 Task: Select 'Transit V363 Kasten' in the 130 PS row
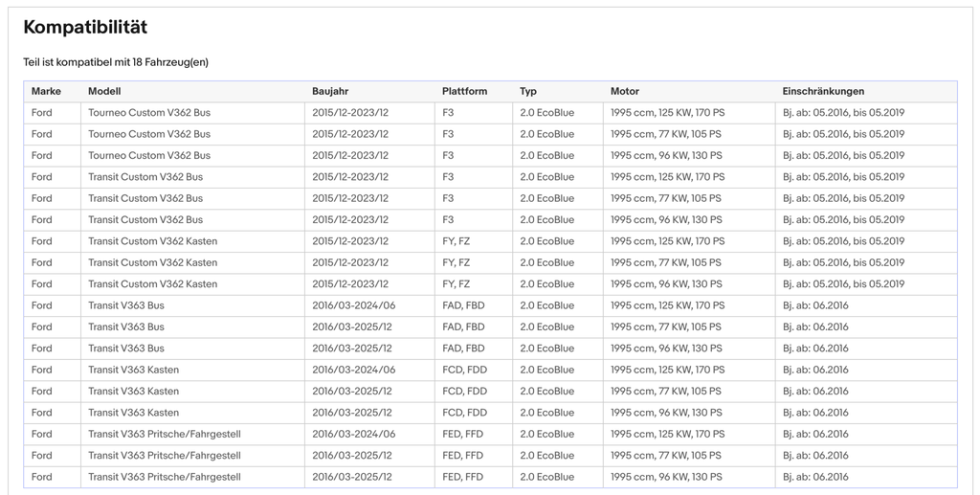pos(133,413)
